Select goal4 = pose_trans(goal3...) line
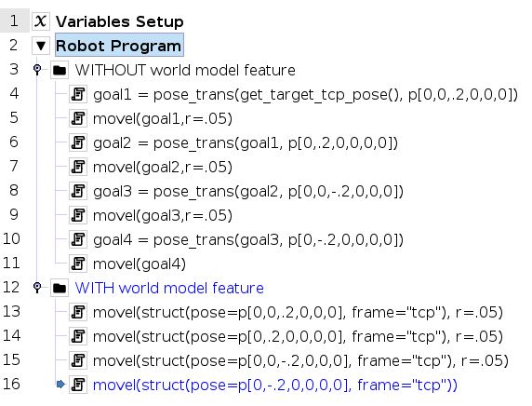 248,240
